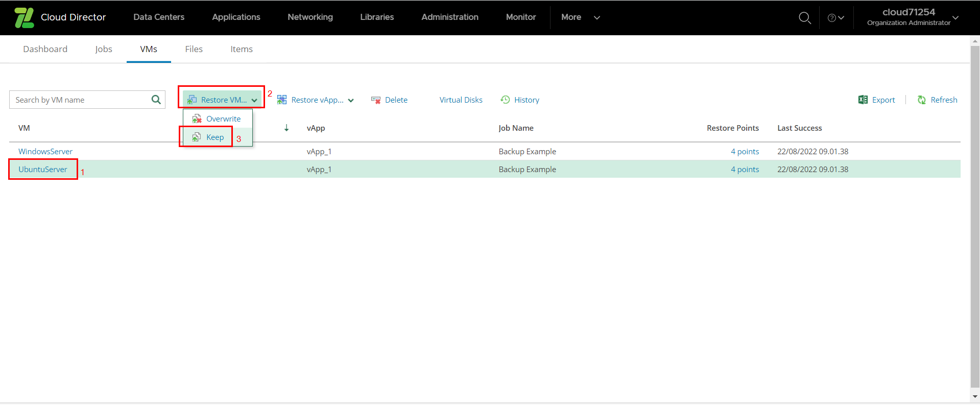Go to Networking section
The width and height of the screenshot is (980, 405).
310,17
